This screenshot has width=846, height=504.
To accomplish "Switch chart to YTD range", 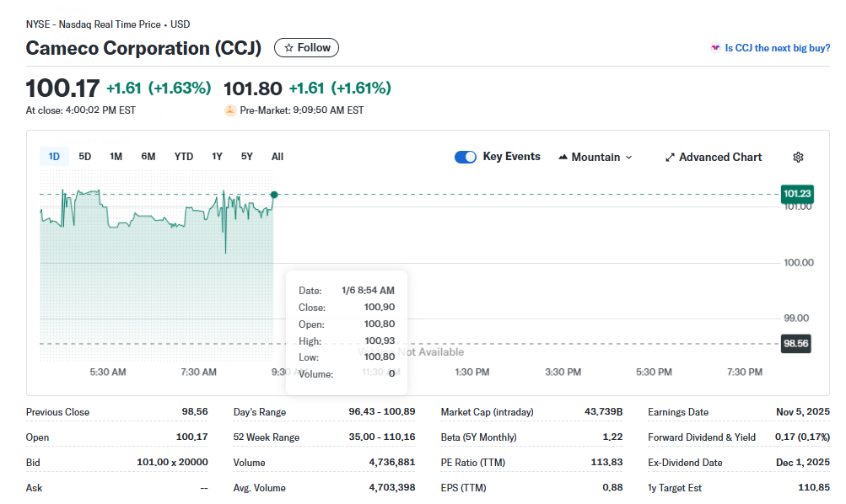I will pos(184,157).
